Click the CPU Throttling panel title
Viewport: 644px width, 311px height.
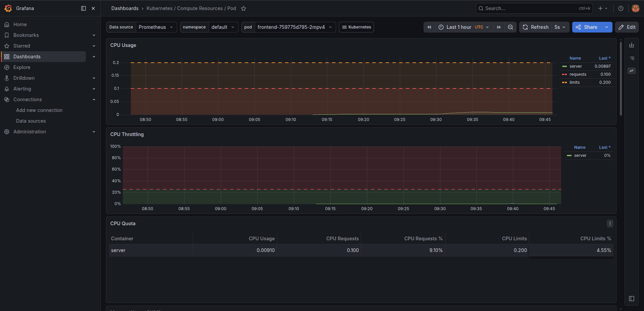pos(127,134)
